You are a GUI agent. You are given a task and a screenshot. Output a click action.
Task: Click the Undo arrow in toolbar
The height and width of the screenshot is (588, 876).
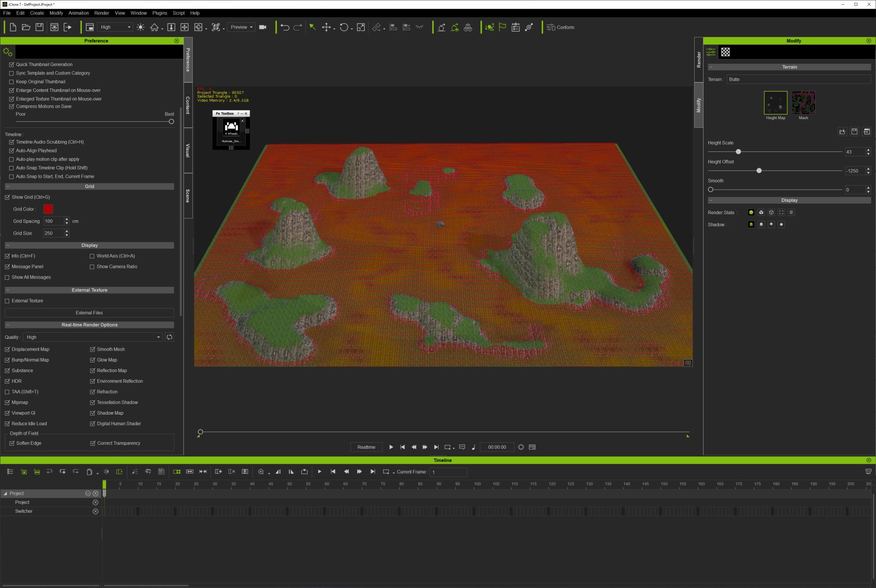click(x=285, y=27)
